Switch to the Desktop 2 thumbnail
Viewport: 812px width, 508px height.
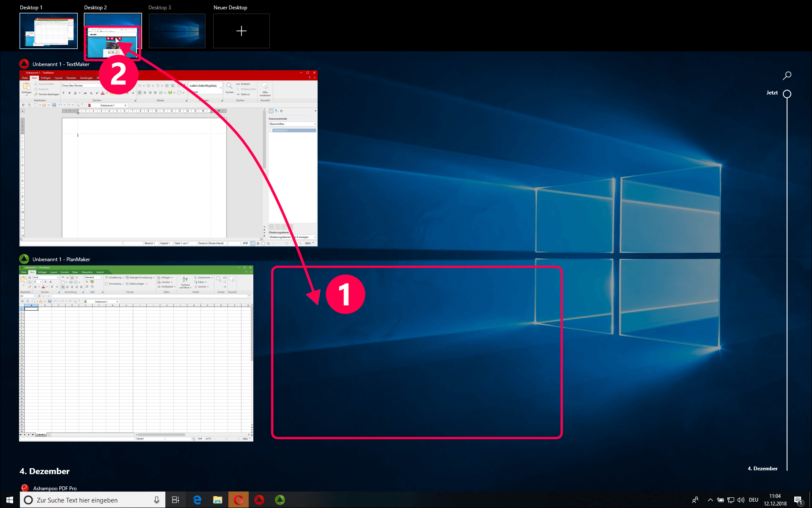113,31
